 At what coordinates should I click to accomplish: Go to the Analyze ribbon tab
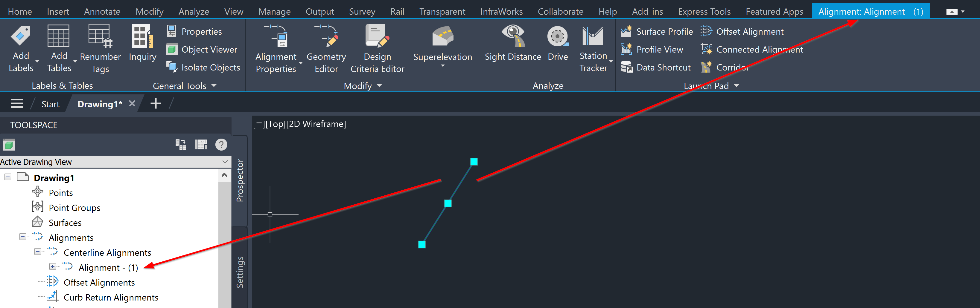[x=194, y=12]
